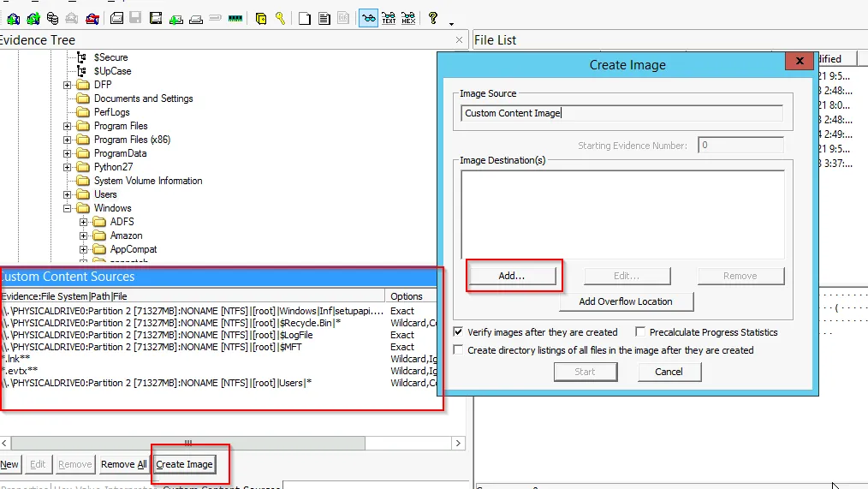
Task: Click the green Capture Memory chip icon
Action: 235,18
